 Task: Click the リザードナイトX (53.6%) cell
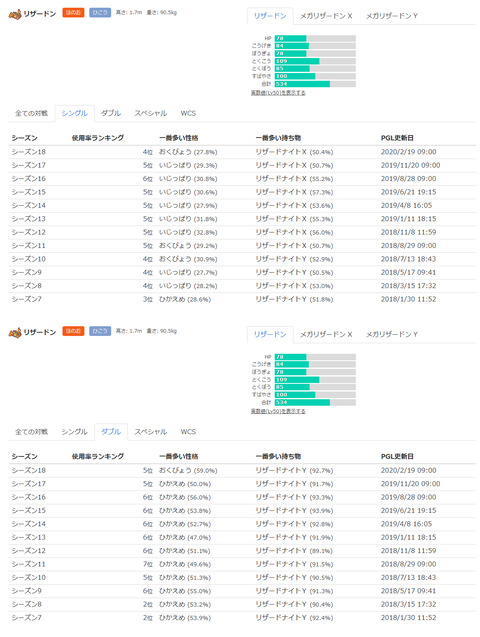click(294, 206)
